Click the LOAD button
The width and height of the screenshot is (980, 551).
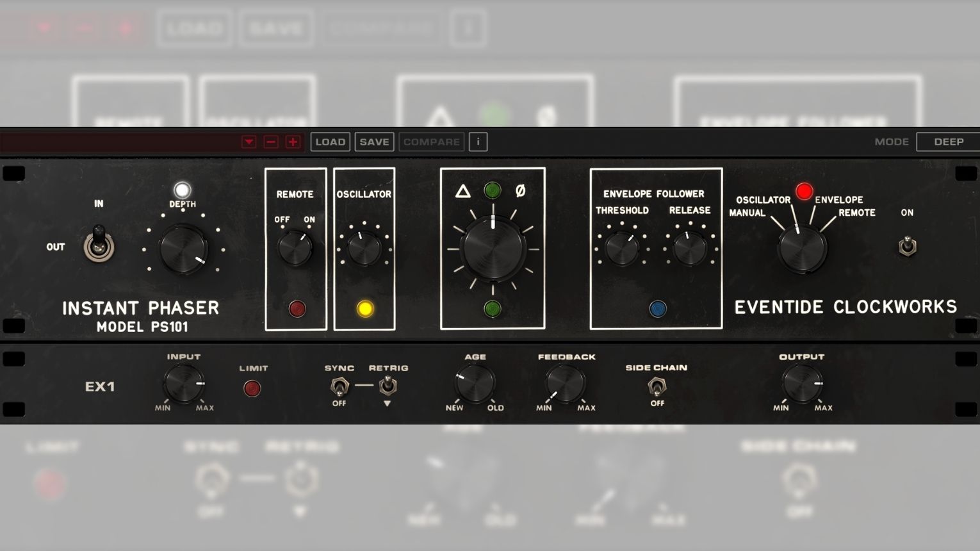coord(331,142)
